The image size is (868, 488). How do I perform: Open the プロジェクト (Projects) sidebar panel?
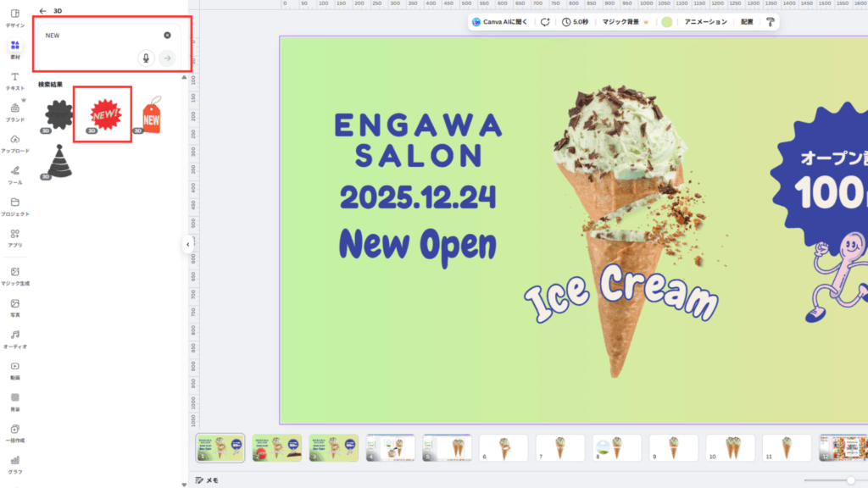(14, 205)
